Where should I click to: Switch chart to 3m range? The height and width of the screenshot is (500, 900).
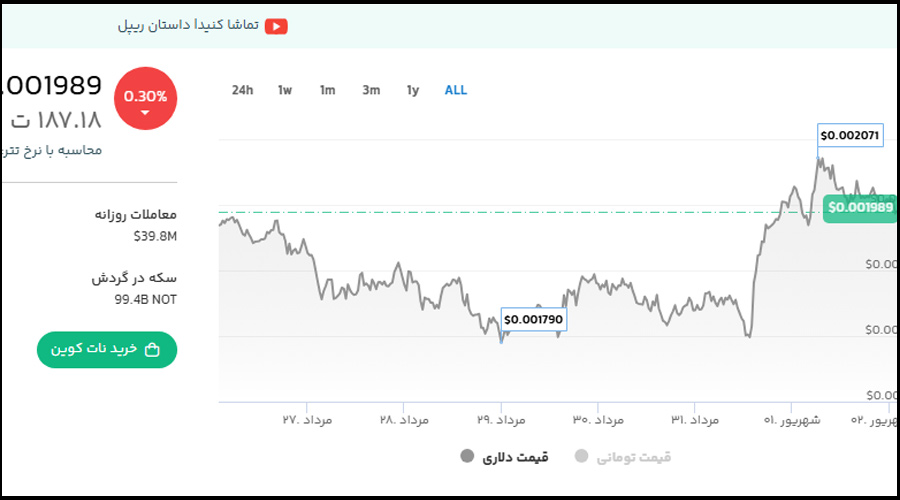point(371,90)
